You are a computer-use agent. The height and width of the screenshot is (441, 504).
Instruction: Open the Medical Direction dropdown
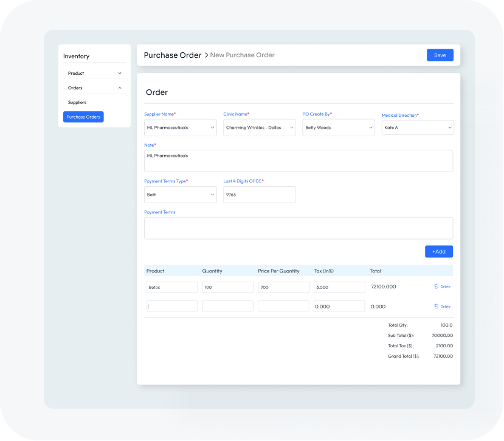pos(417,128)
